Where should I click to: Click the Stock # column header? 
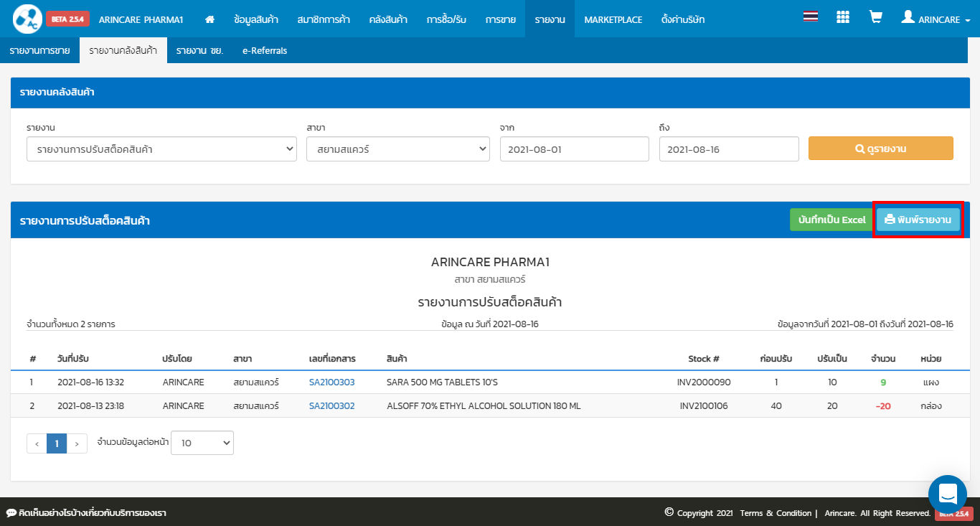[703, 358]
